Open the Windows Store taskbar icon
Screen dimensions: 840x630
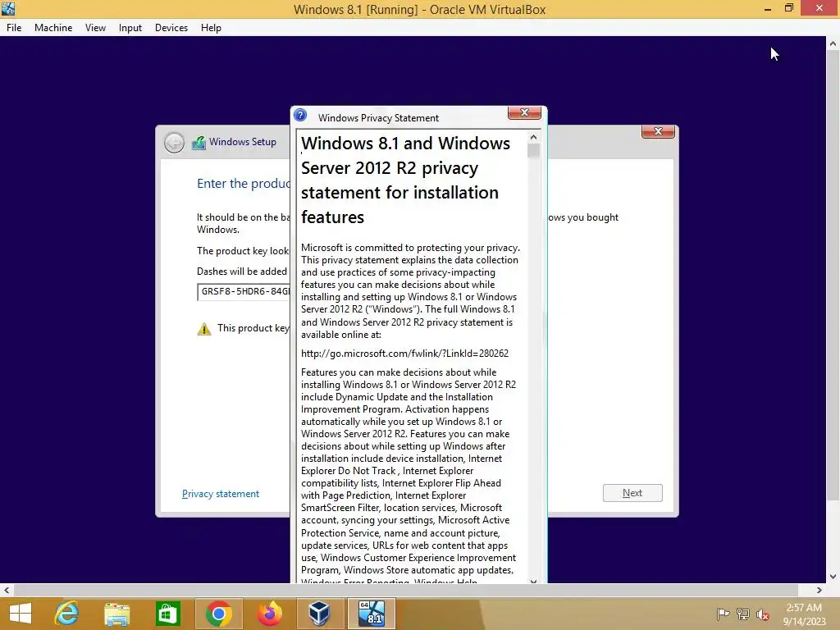click(167, 614)
